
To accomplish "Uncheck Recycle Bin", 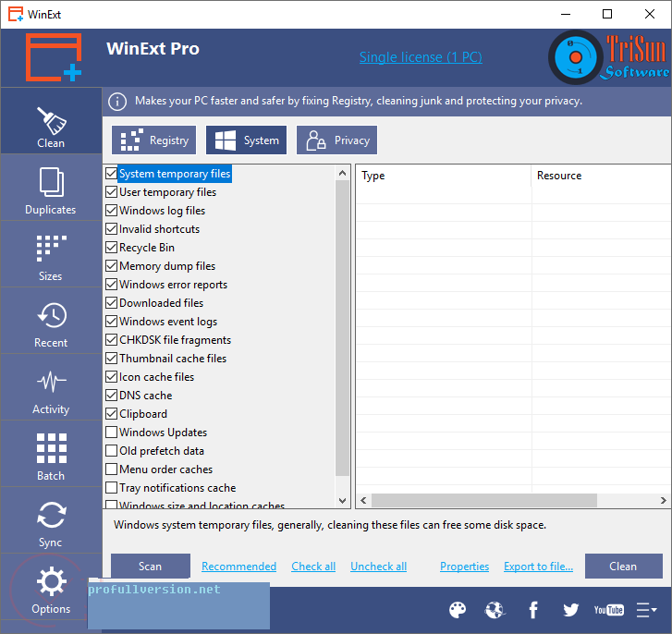I will tap(112, 247).
